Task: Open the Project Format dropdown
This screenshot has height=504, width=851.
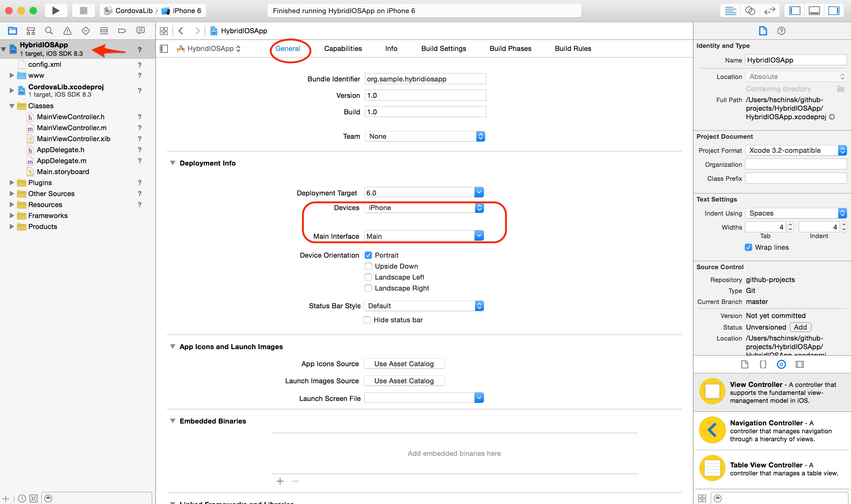Action: pyautogui.click(x=796, y=150)
